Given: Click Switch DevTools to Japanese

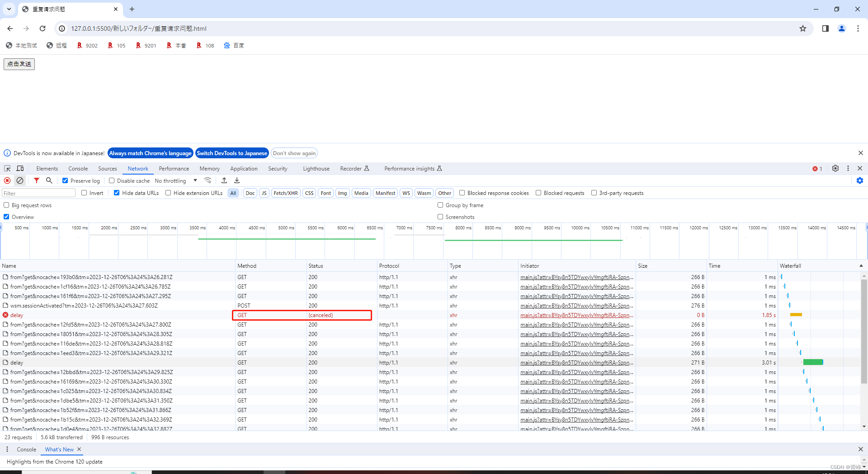Looking at the screenshot, I should pyautogui.click(x=232, y=153).
